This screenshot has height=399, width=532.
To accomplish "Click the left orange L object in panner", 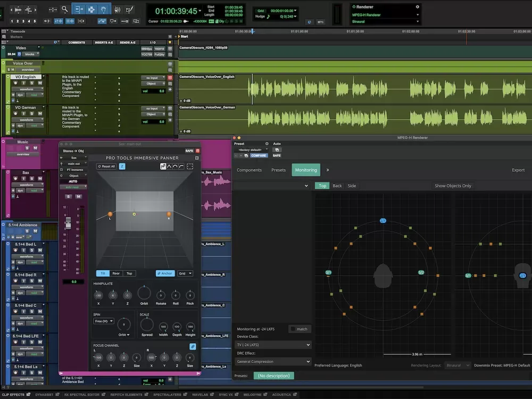I will click(x=110, y=214).
